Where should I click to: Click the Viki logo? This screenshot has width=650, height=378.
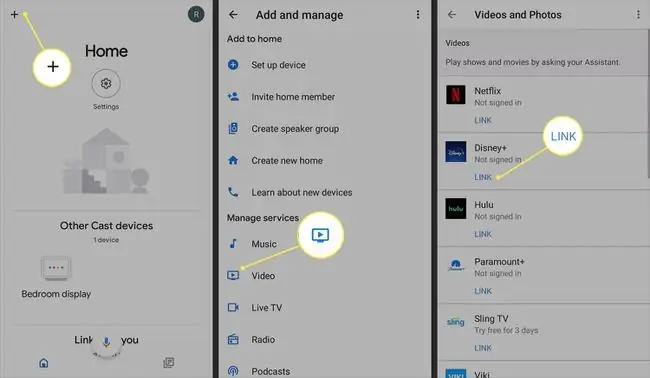point(456,374)
